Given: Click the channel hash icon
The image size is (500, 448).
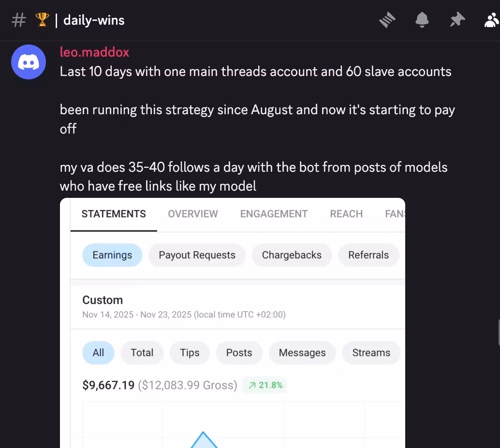Looking at the screenshot, I should point(18,20).
